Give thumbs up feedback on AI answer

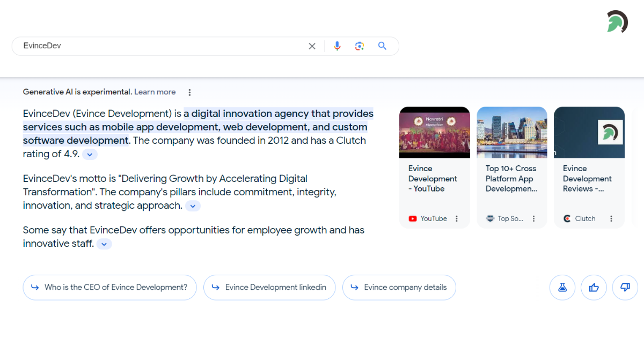click(594, 288)
